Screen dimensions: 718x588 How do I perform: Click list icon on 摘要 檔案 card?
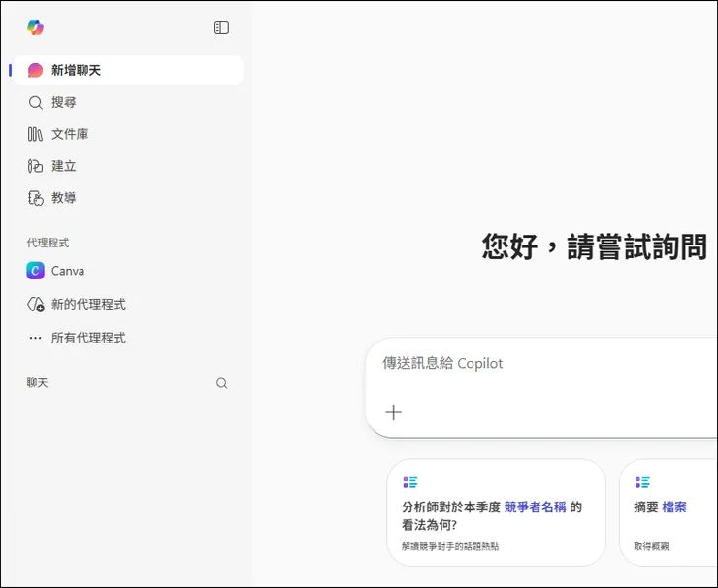[642, 482]
